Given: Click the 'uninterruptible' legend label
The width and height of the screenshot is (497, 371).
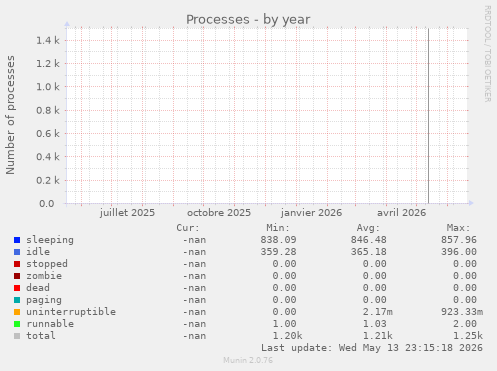Looking at the screenshot, I should tap(71, 312).
